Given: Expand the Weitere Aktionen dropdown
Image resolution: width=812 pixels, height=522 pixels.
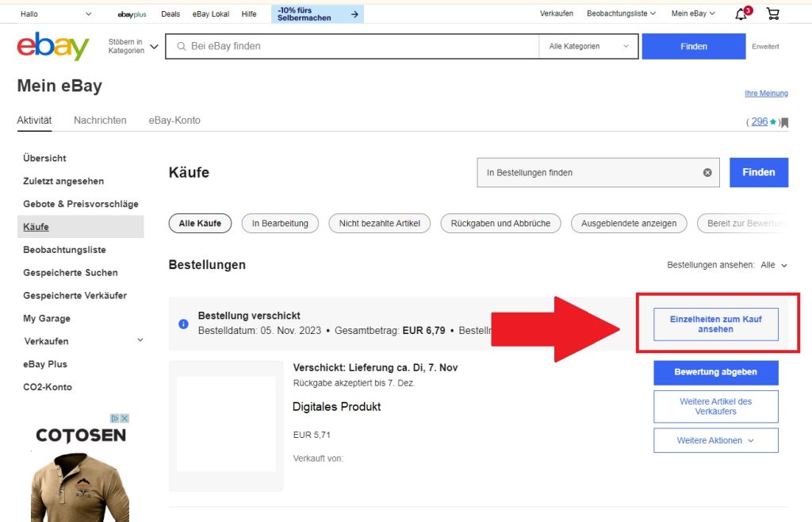Looking at the screenshot, I should coord(715,440).
